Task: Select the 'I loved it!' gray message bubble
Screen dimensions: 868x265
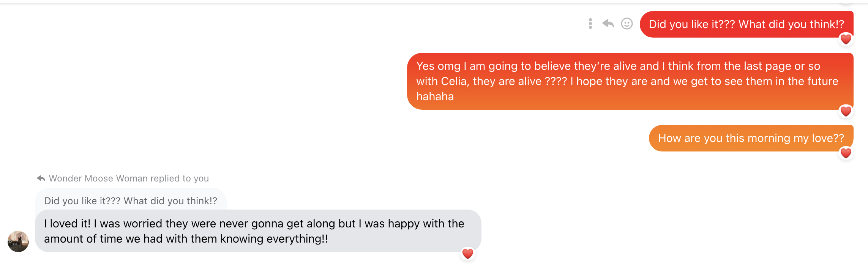Action: pyautogui.click(x=258, y=231)
